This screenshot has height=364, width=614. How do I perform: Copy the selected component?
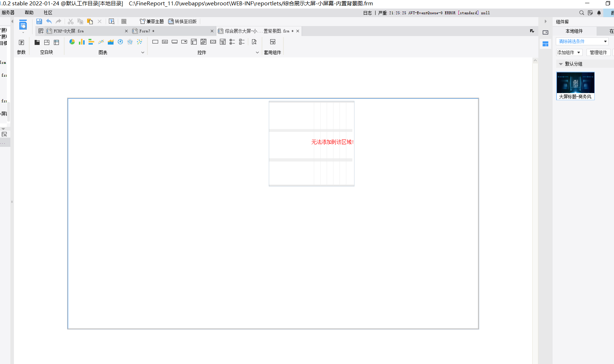(80, 21)
